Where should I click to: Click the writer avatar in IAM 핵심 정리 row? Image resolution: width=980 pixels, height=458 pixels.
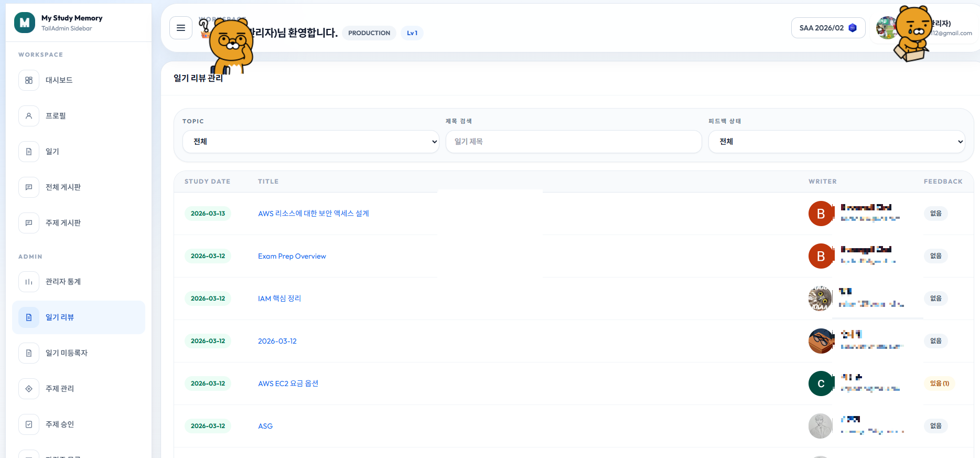pos(821,299)
